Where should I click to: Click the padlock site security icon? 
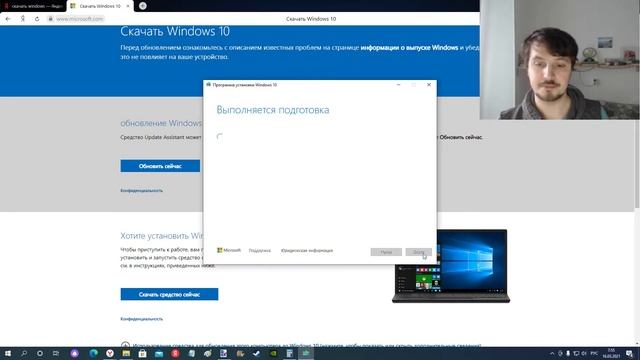51,19
